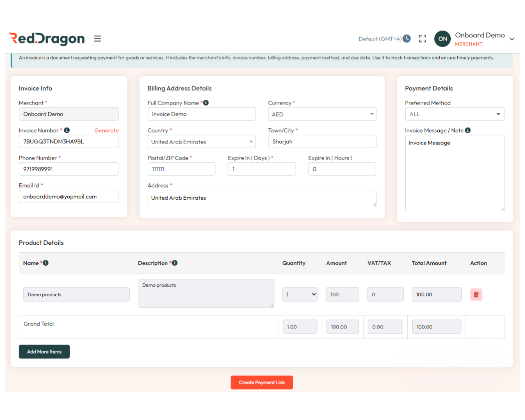The image size is (525, 420).
Task: Click the timezone clock icon next to Default (GMT+4)
Action: tap(406, 39)
